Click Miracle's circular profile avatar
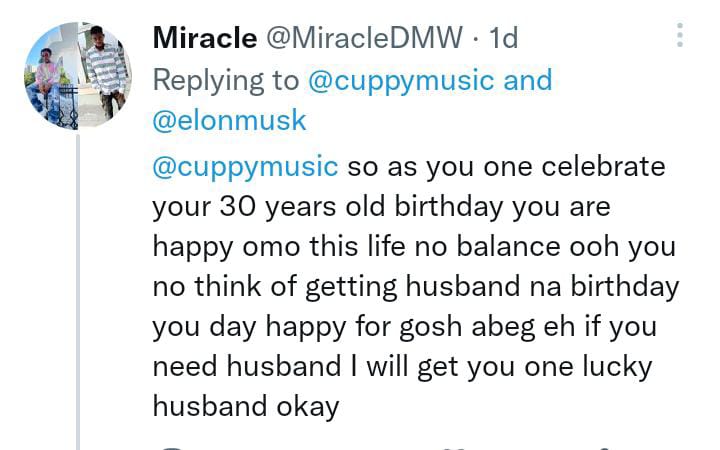The height and width of the screenshot is (450, 720). 78,76
